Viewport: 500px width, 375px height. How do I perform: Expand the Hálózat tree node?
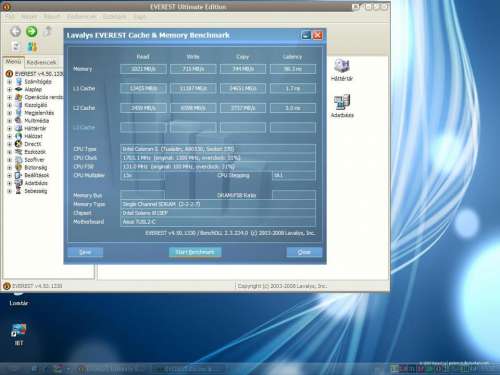10,136
